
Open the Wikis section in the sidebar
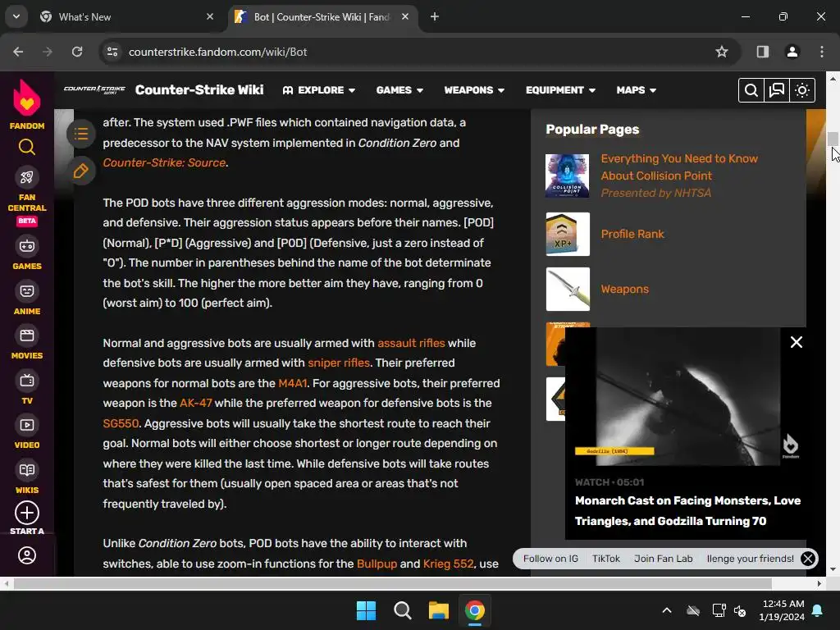click(27, 477)
